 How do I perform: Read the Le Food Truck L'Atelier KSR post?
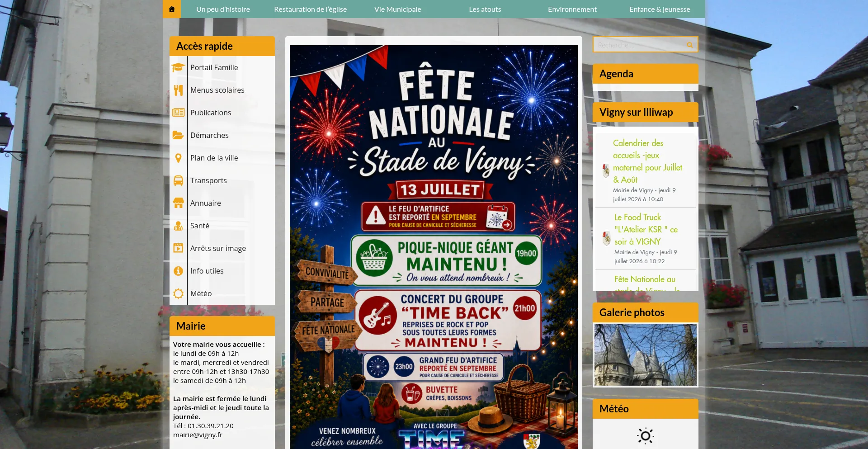pos(646,229)
